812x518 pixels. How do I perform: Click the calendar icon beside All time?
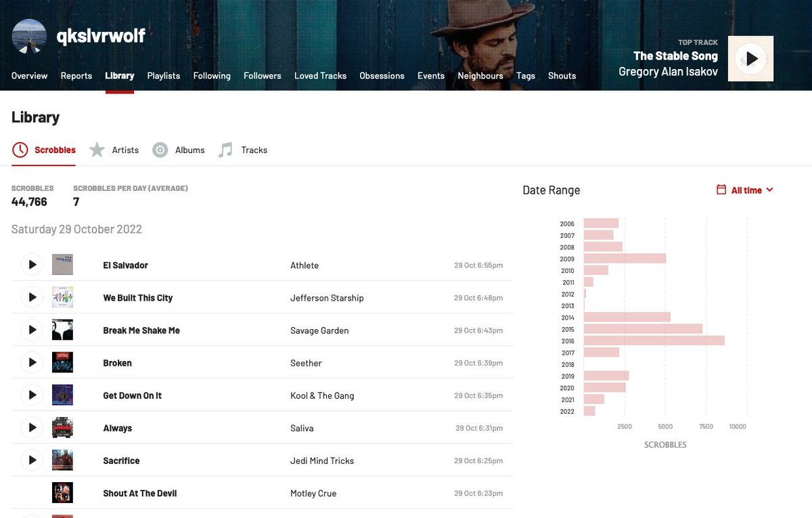pyautogui.click(x=721, y=190)
